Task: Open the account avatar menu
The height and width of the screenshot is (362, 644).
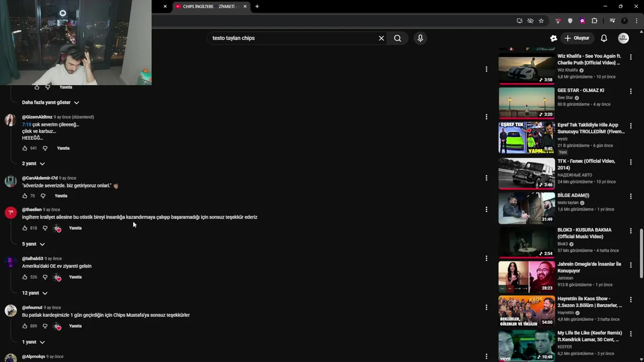Action: [623, 38]
